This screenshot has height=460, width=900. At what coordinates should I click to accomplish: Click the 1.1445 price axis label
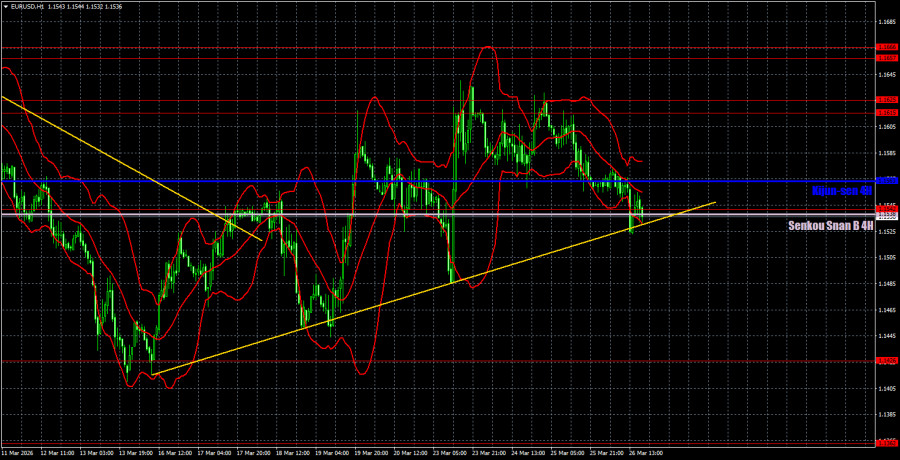885,336
